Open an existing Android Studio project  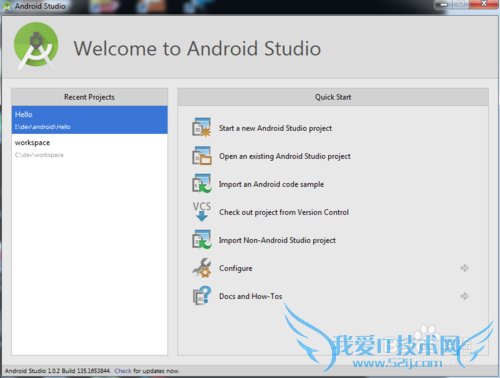(x=285, y=156)
